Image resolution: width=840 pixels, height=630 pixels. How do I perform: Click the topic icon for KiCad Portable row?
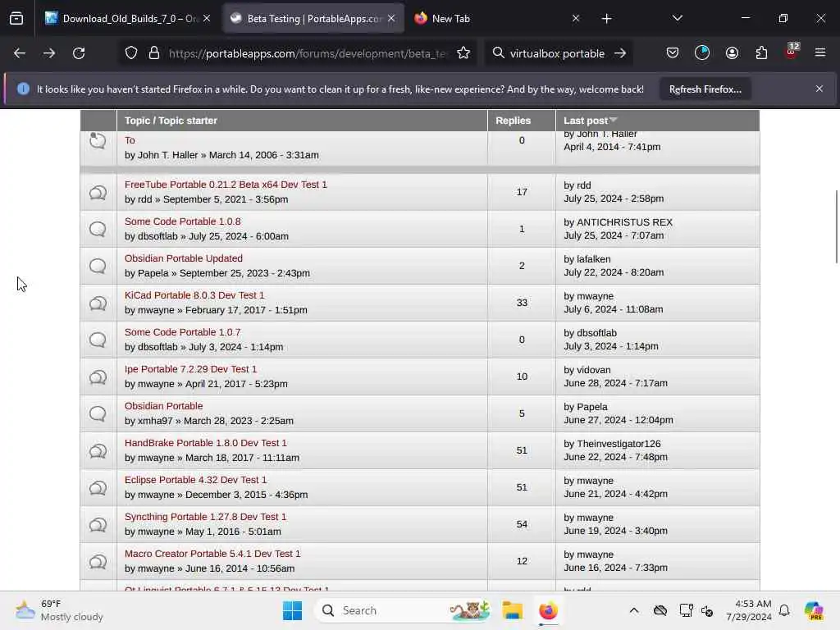click(x=98, y=304)
